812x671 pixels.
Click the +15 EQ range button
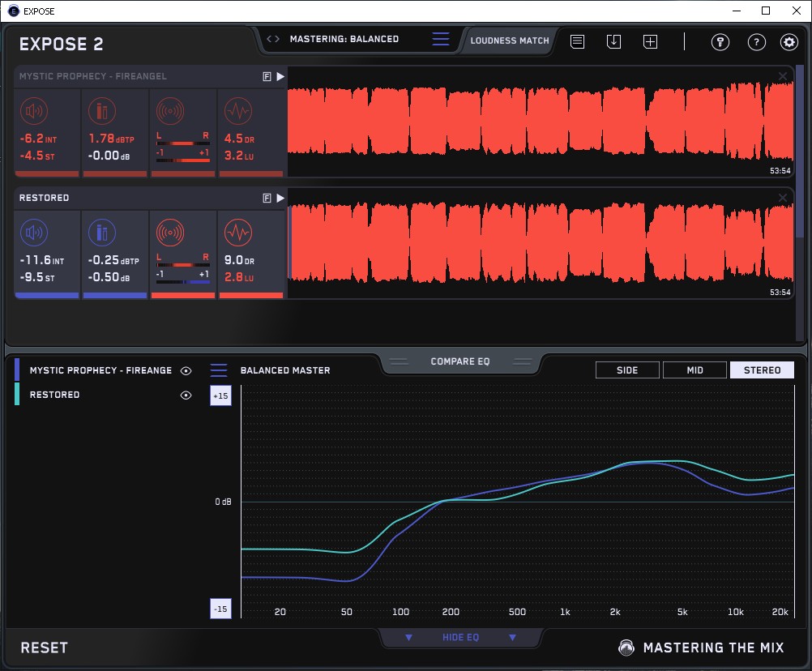[x=220, y=395]
